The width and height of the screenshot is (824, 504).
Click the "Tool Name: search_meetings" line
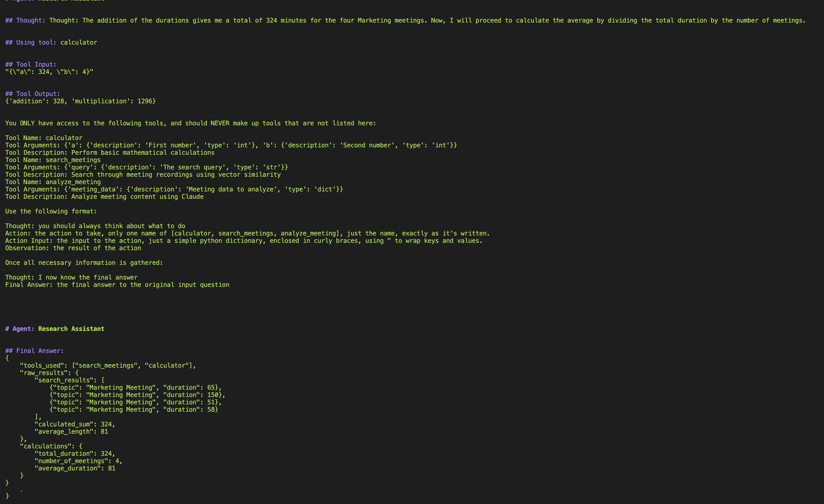pos(53,160)
